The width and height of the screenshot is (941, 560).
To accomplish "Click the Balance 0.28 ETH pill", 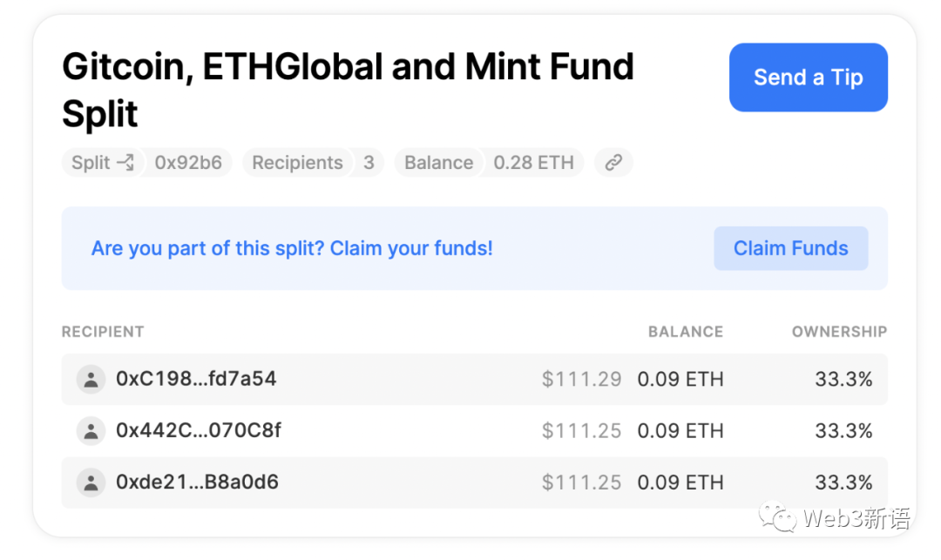I will [x=489, y=163].
